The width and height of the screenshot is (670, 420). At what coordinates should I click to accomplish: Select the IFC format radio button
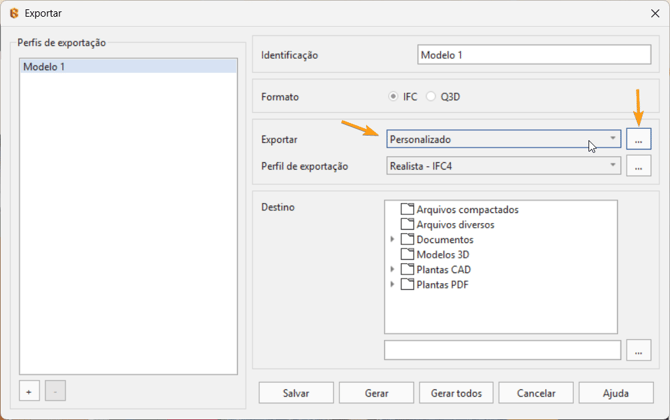(x=394, y=97)
